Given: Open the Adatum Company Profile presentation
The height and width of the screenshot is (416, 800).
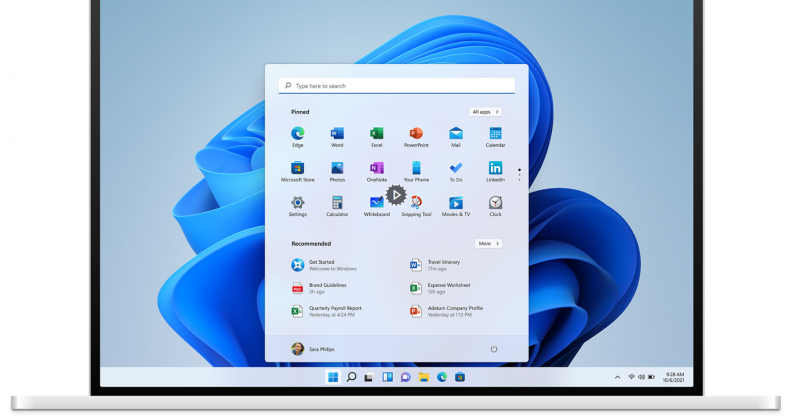Looking at the screenshot, I should coord(446,311).
